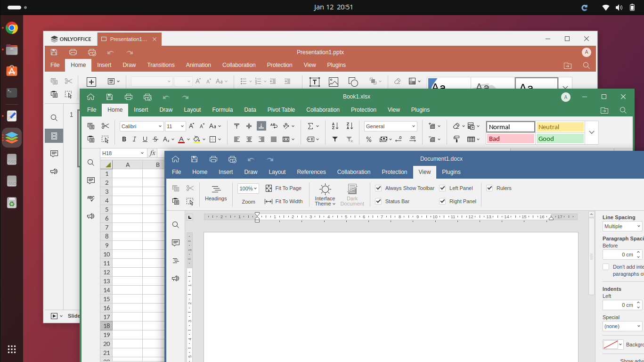Click the AutoSum sigma icon

(x=311, y=126)
